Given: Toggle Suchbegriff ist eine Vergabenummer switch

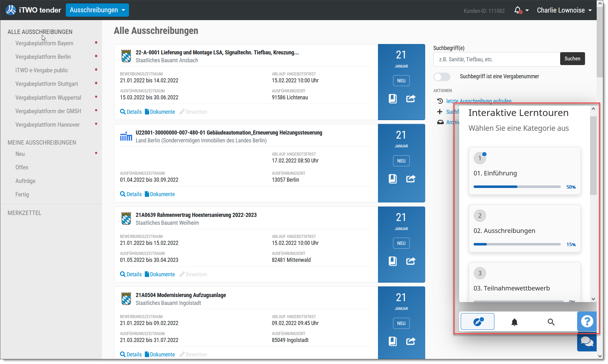Looking at the screenshot, I should [x=442, y=77].
